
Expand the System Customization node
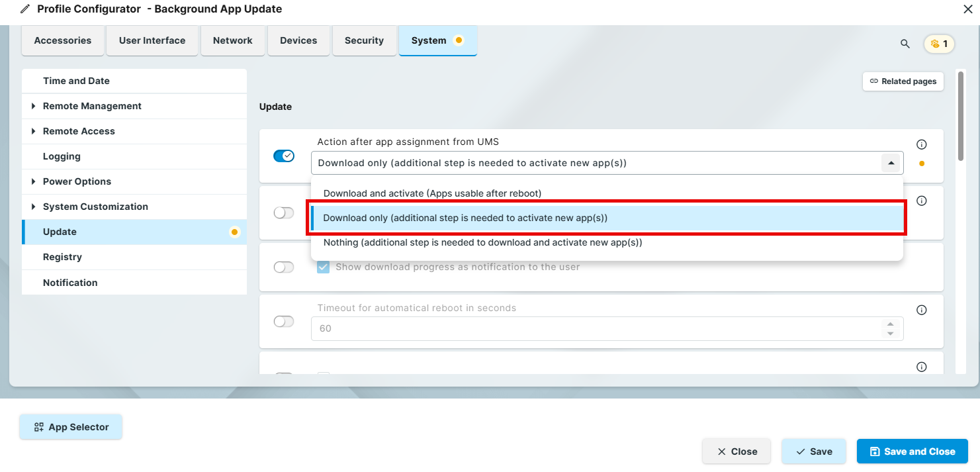(34, 207)
